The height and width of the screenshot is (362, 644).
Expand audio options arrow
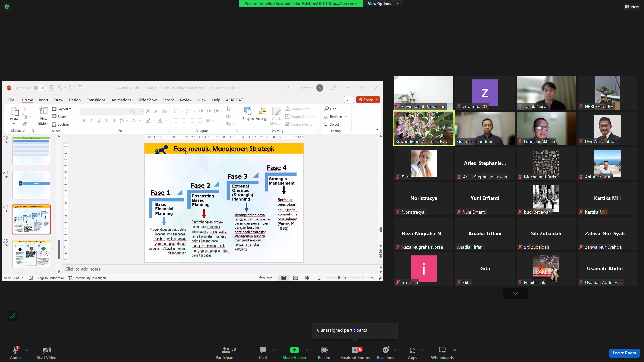[x=26, y=350]
